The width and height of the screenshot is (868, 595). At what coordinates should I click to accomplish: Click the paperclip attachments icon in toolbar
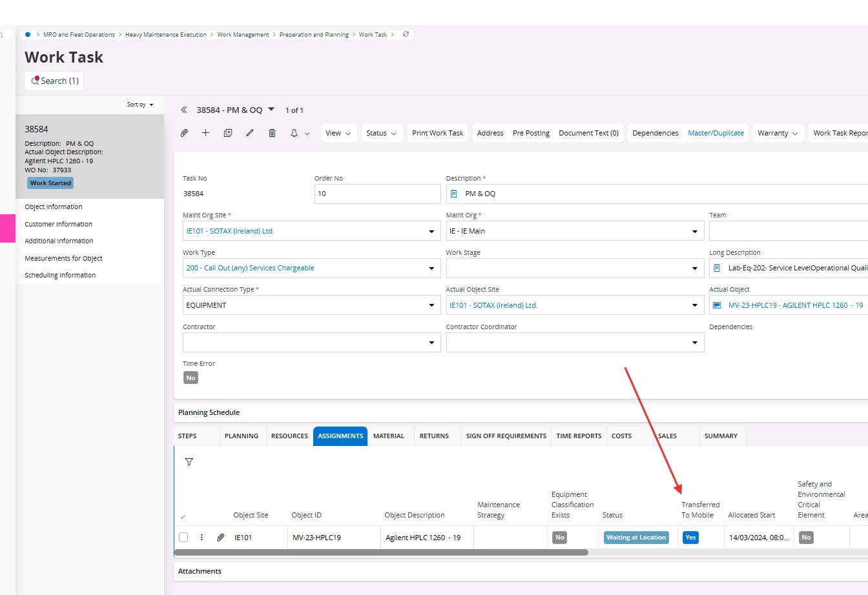184,133
